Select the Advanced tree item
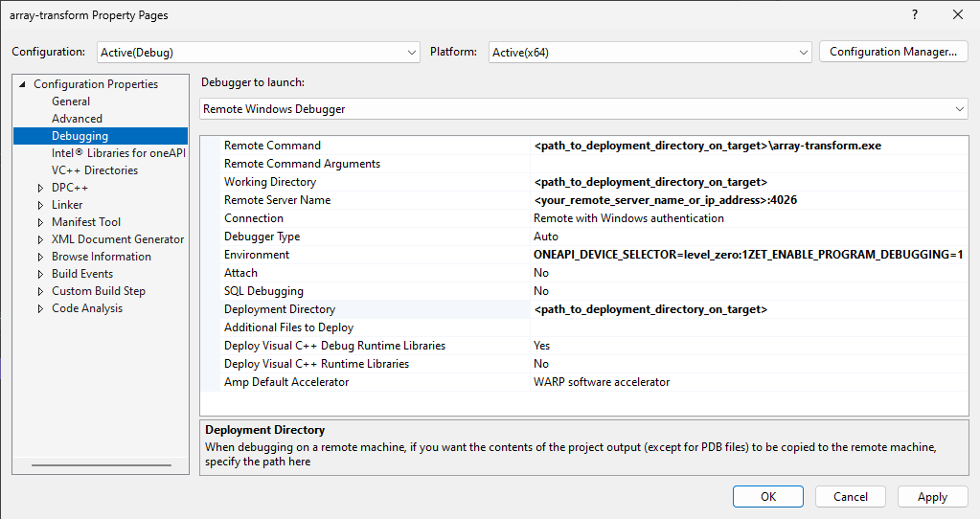980x519 pixels. pos(77,119)
